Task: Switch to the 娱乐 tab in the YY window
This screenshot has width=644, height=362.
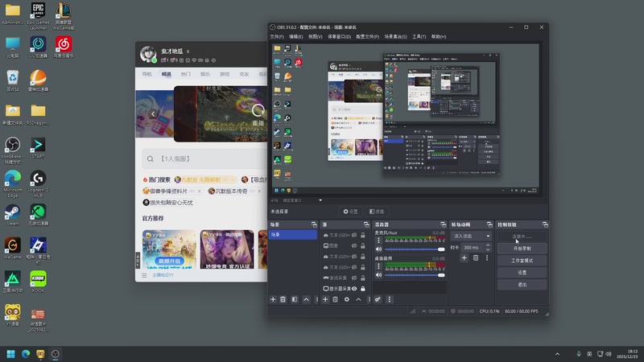Action: click(205, 74)
